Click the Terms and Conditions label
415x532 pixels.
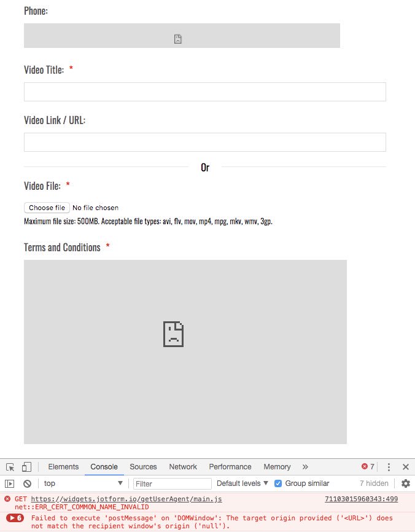pyautogui.click(x=62, y=248)
